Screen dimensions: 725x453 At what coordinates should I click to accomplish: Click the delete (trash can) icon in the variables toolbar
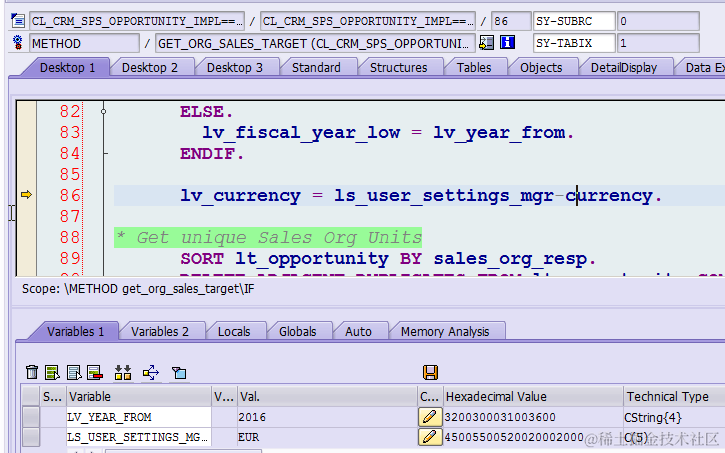[32, 372]
